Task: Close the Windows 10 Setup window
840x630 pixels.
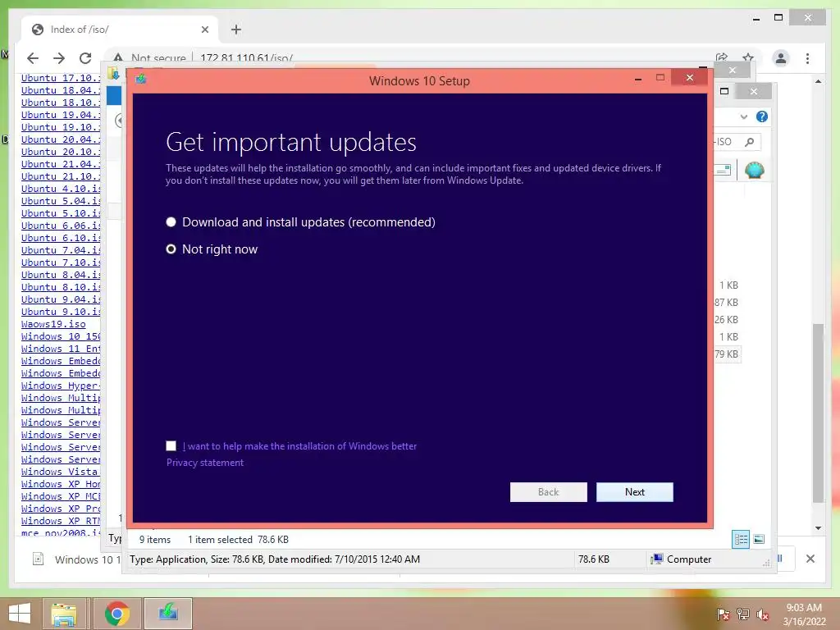Action: 689,78
